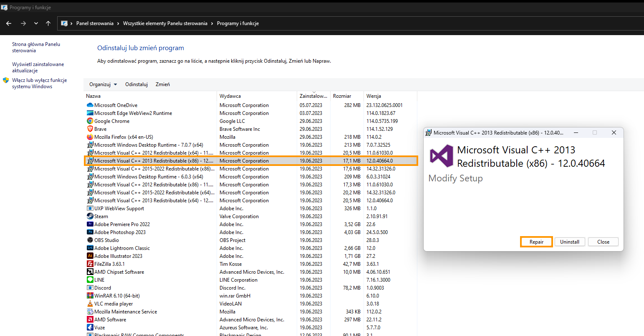Select the Vuze icon

[90, 328]
